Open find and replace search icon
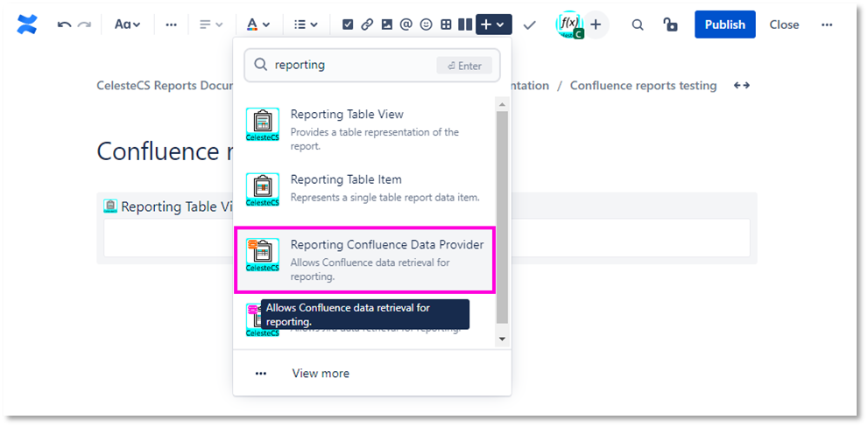Viewport: 868px width, 427px height. [x=638, y=24]
